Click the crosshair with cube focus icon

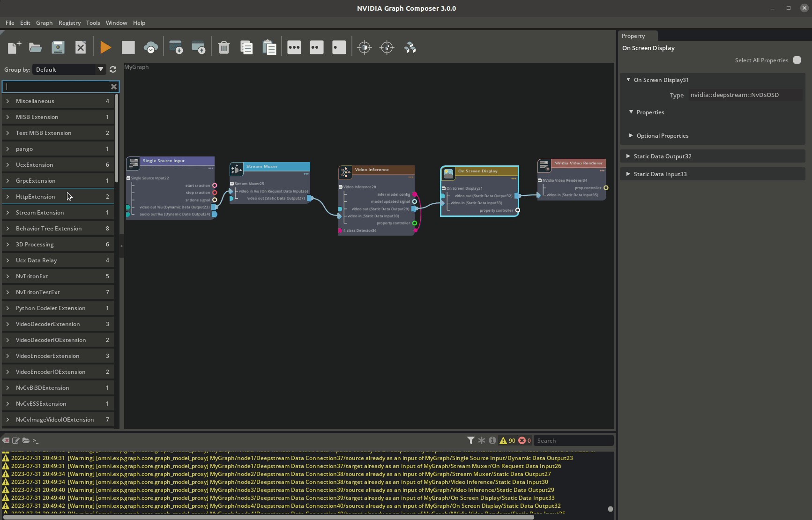tap(365, 47)
